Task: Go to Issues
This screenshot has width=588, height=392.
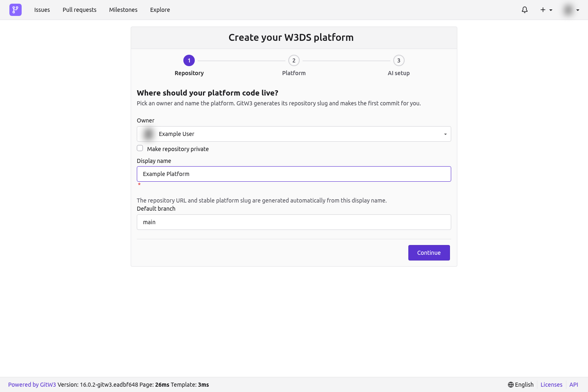Action: click(42, 10)
